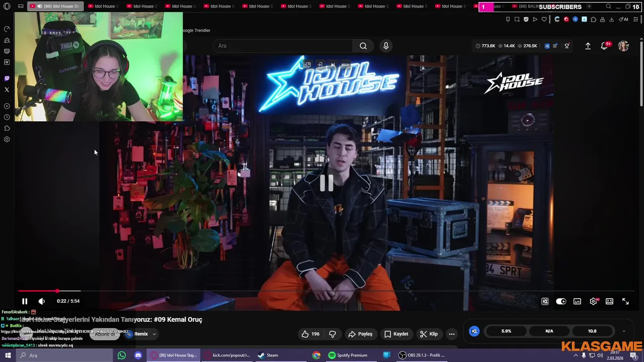Open the ad blocker shield icon
Viewport: 644px width, 362px height.
[x=526, y=20]
